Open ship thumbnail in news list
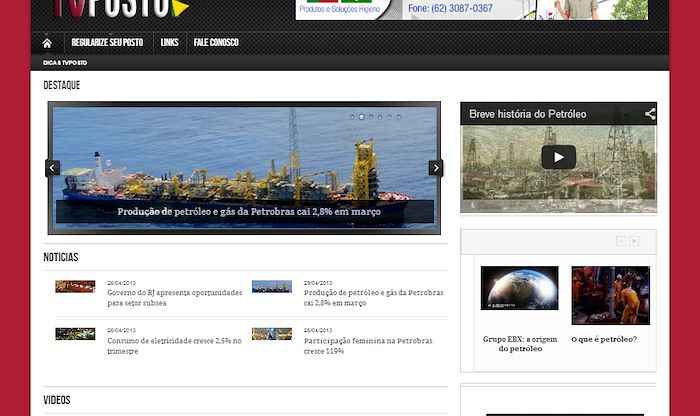The image size is (700, 416). point(272,287)
